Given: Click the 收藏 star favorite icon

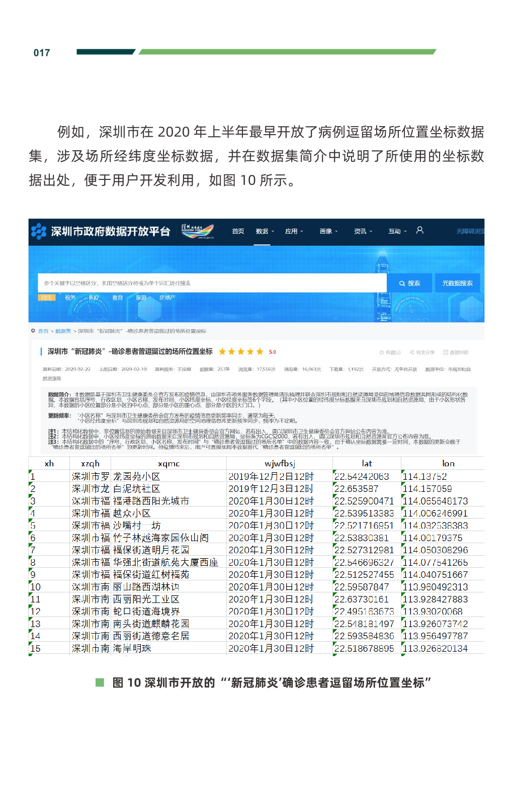Looking at the screenshot, I should tap(382, 352).
